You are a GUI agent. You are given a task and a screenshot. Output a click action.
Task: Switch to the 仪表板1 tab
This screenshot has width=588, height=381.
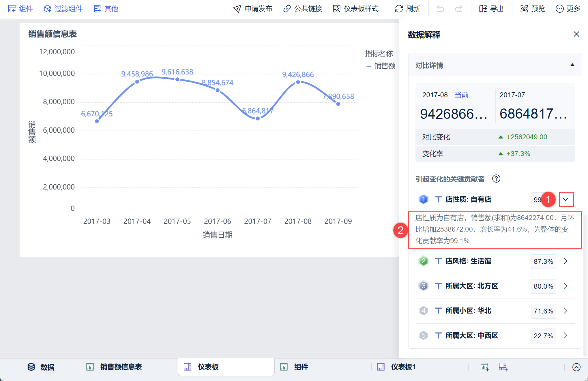tap(403, 367)
